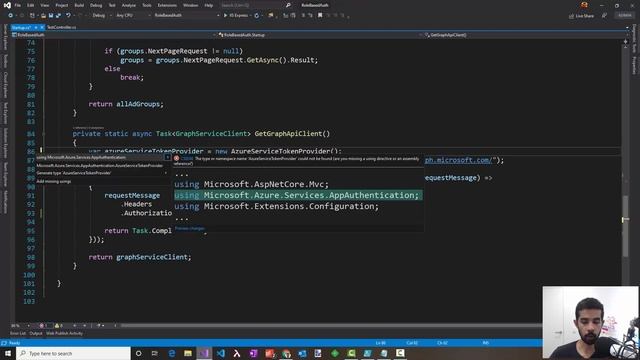Viewport: 640px width, 360px height.
Task: Open the Error List tab
Action: coord(18,333)
